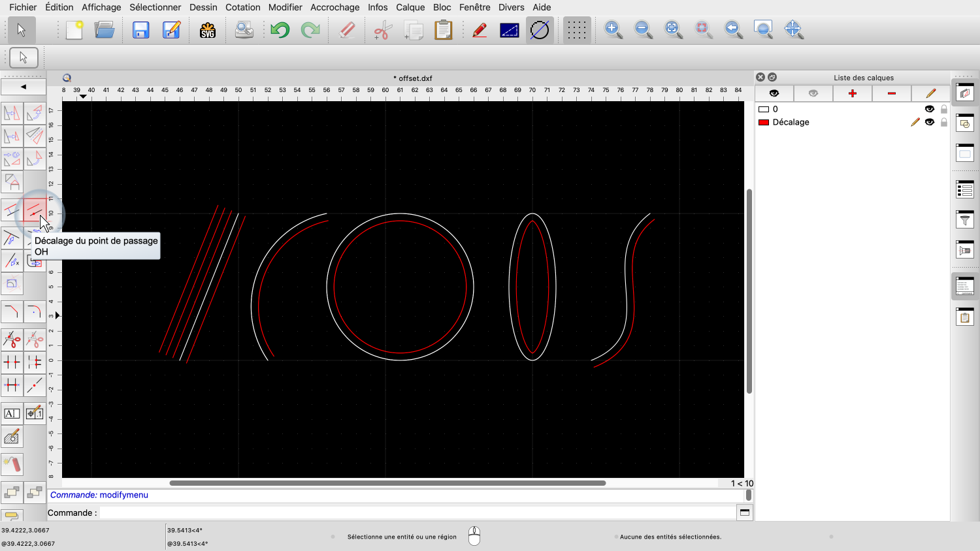
Task: Edit layer with the pencil button
Action: pos(931,93)
